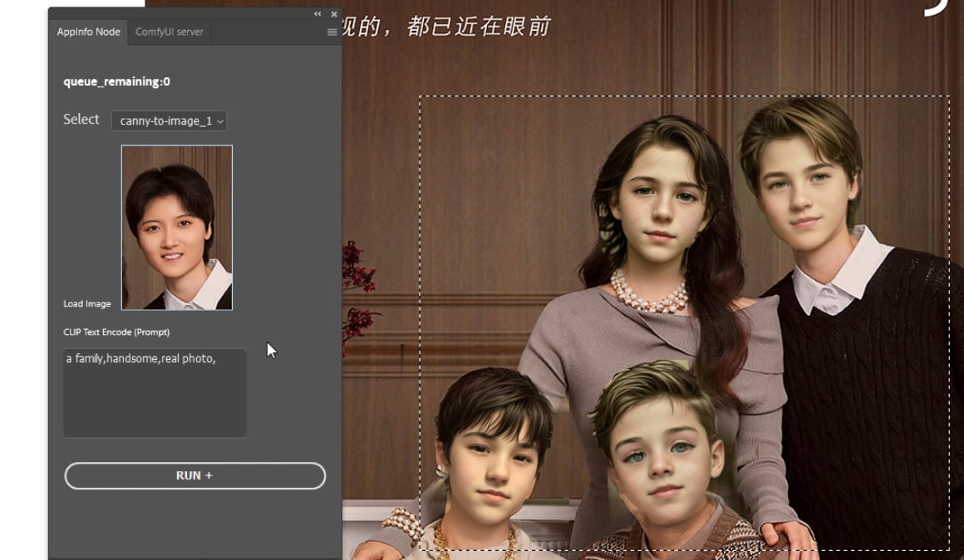Switch to the AppInfo Node tab

(89, 32)
